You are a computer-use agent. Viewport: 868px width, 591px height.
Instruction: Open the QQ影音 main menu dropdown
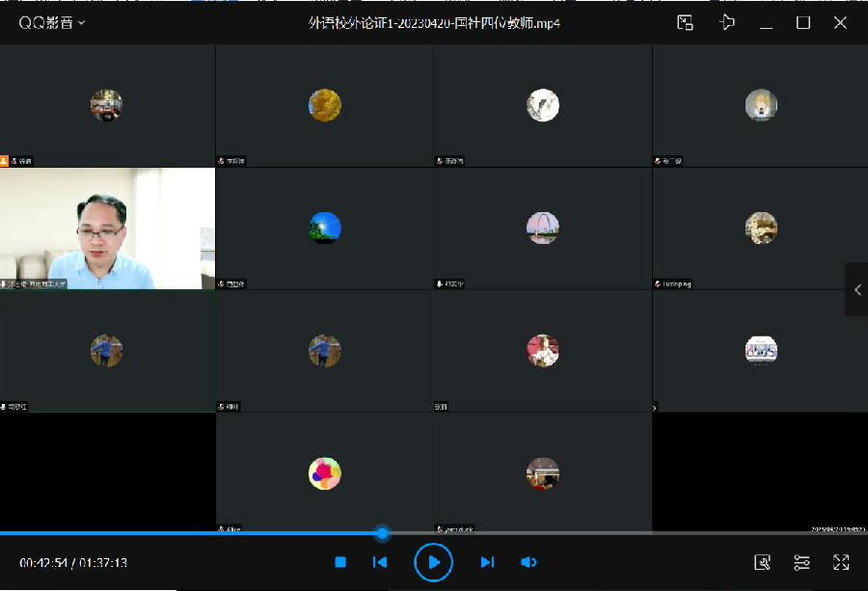coord(52,22)
